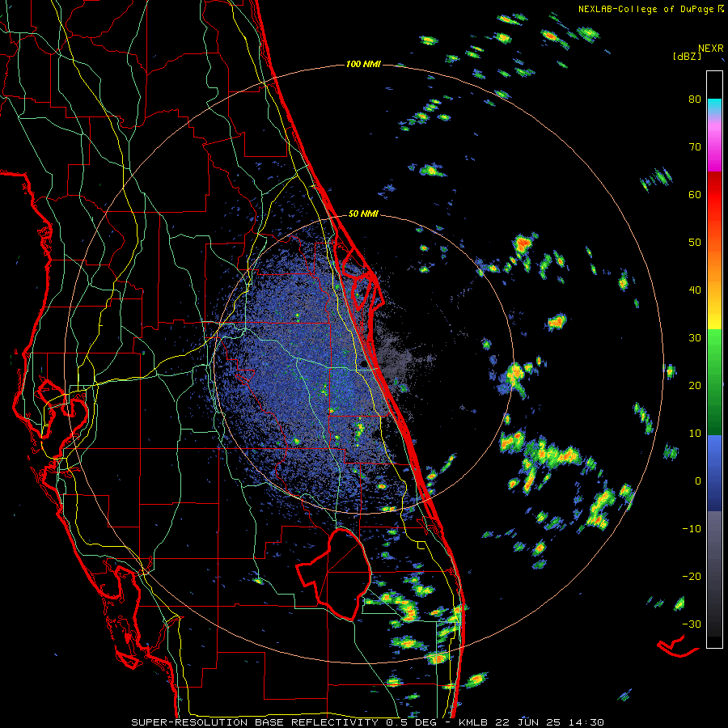Select the "40" value on dBZ scale

click(695, 290)
